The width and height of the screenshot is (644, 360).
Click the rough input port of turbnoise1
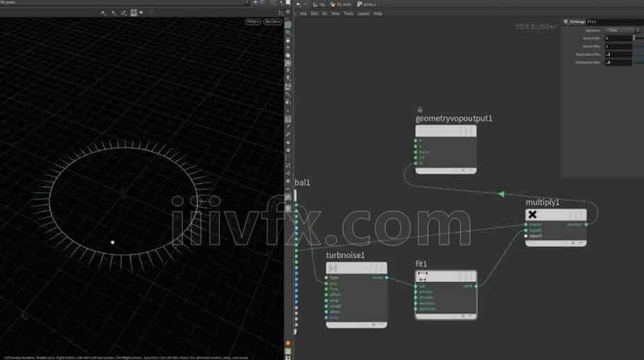click(x=326, y=306)
